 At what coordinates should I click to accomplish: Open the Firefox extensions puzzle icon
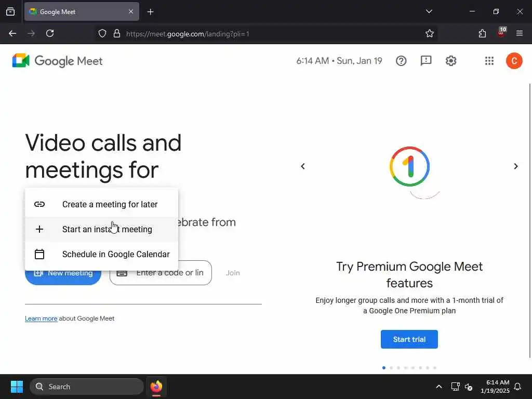click(482, 34)
